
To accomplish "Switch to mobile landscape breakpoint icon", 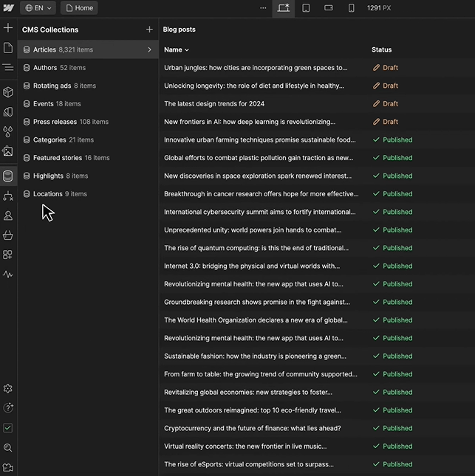I will point(329,8).
